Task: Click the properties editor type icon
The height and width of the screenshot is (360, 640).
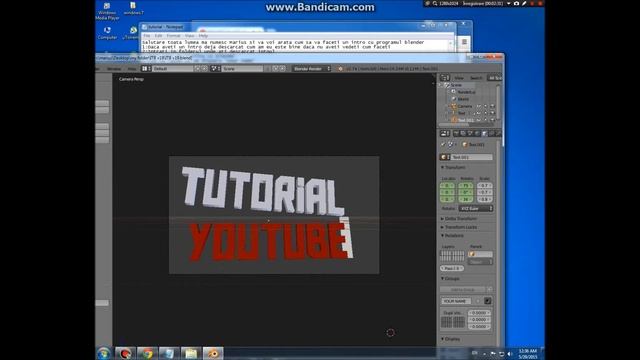Action: [x=444, y=133]
